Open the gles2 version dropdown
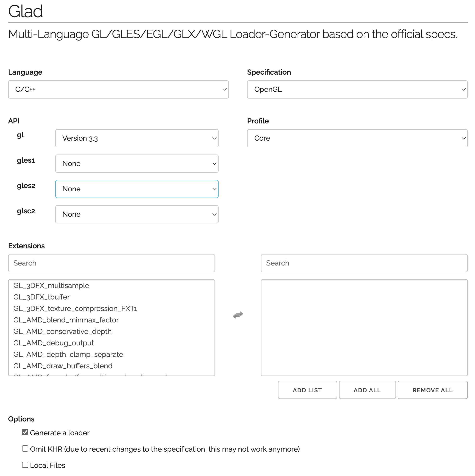475x476 pixels. [x=137, y=189]
